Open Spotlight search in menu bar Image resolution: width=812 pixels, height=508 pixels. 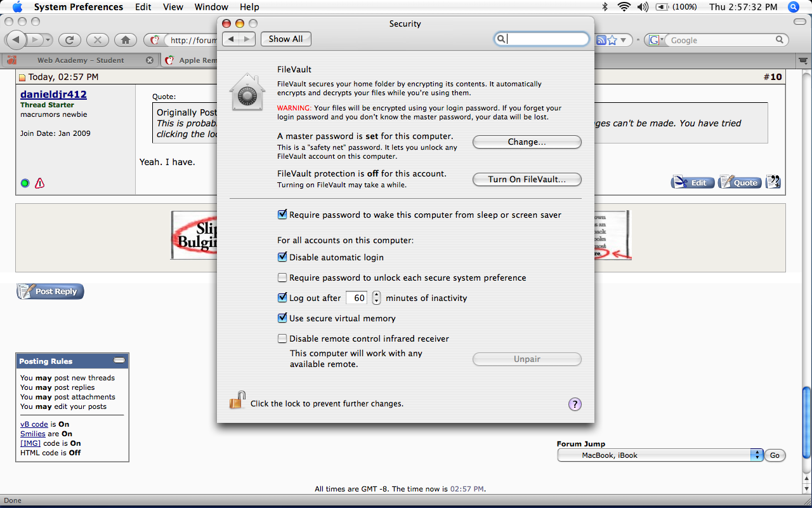793,7
